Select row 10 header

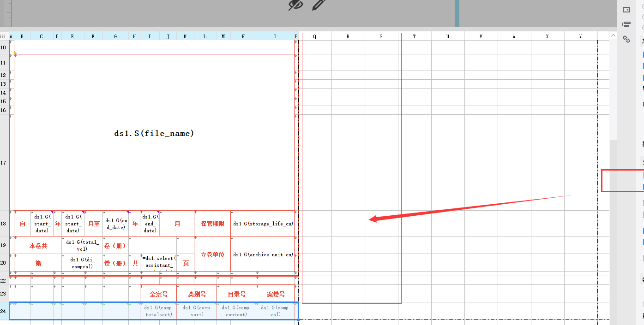[x=4, y=47]
